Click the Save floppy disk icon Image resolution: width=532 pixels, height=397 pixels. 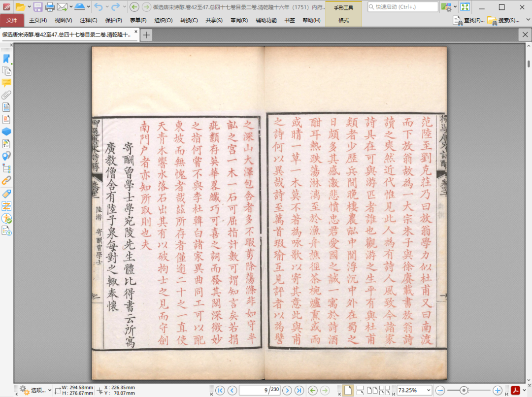38,7
